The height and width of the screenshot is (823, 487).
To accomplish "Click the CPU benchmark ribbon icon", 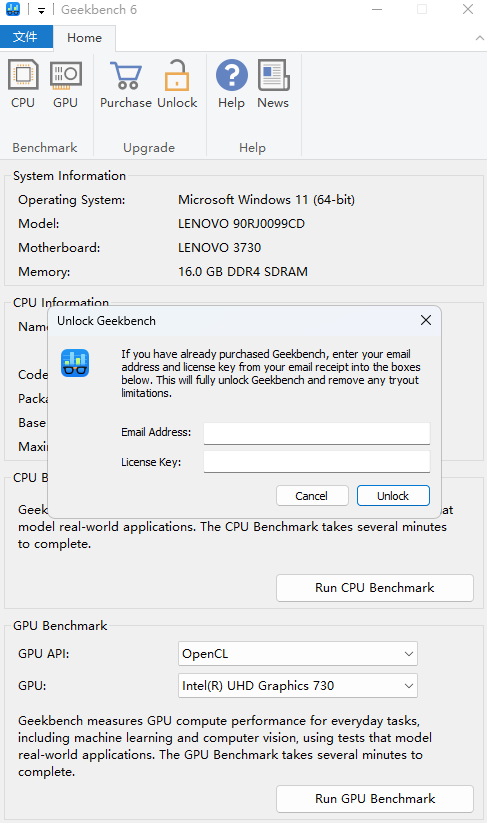I will click(23, 84).
